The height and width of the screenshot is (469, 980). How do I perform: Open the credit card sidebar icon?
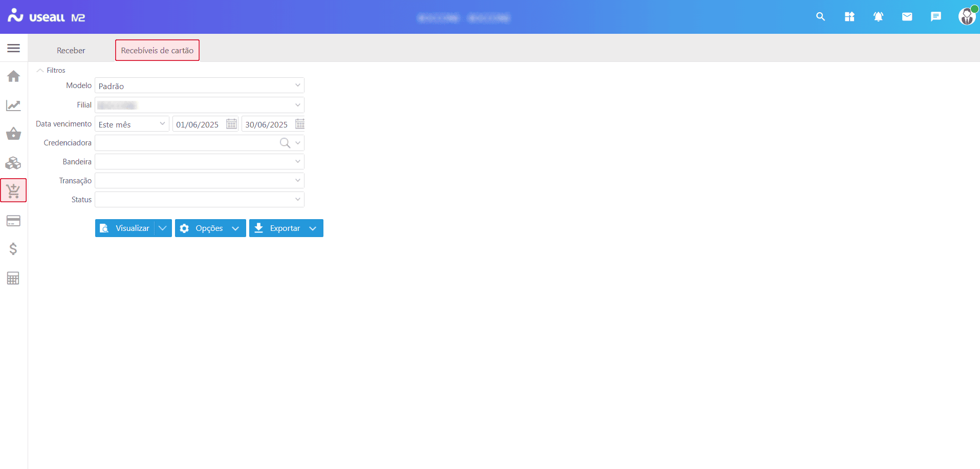click(x=14, y=221)
